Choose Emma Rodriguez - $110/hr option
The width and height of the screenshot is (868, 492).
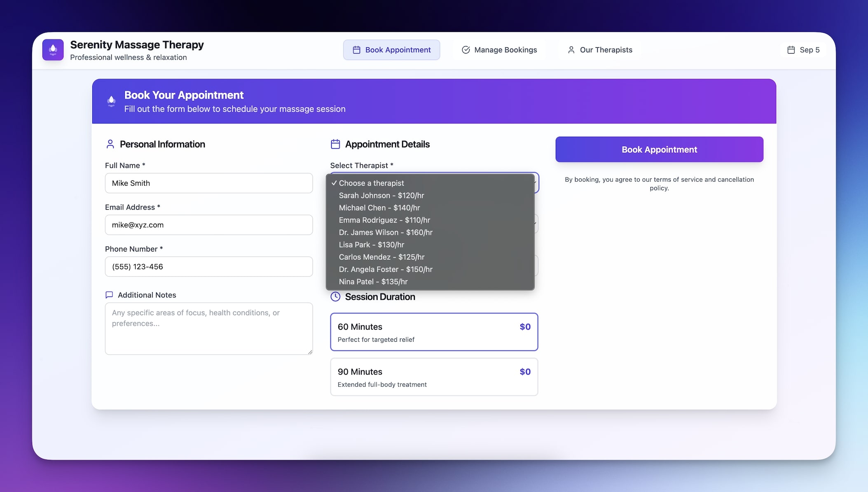pos(384,220)
